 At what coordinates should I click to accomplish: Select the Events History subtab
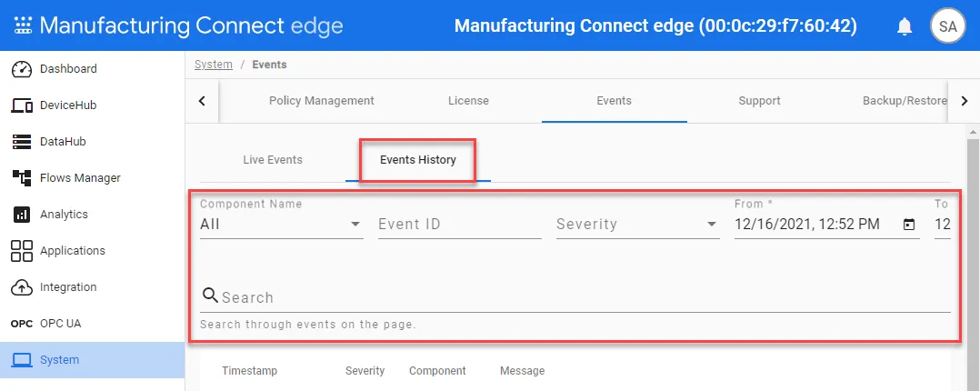418,159
